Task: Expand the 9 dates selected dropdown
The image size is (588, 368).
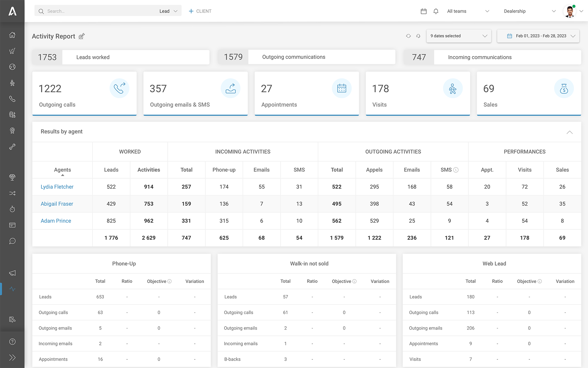Action: tap(458, 36)
